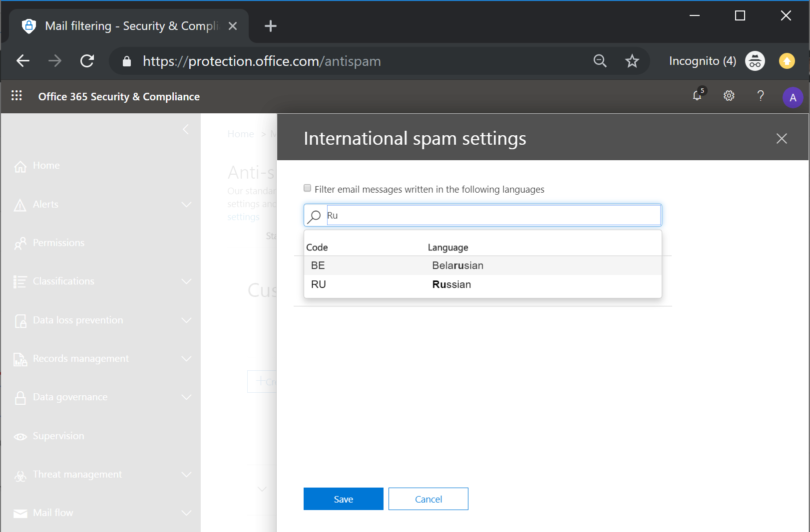810x532 pixels.
Task: Click the Classifications list icon
Action: tap(20, 282)
